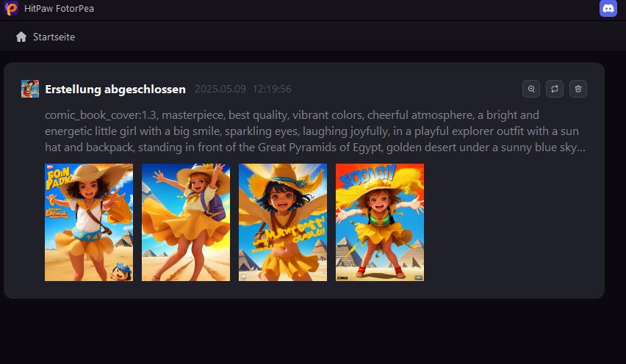The width and height of the screenshot is (626, 364).
Task: Open the Discord community icon
Action: tap(608, 8)
